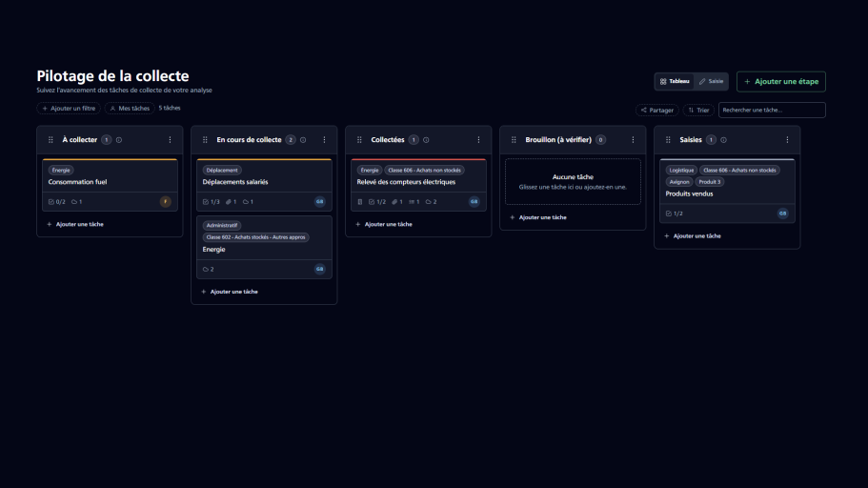Image resolution: width=868 pixels, height=488 pixels.
Task: Click the Énergie tag on Consommation fuel
Action: (61, 171)
